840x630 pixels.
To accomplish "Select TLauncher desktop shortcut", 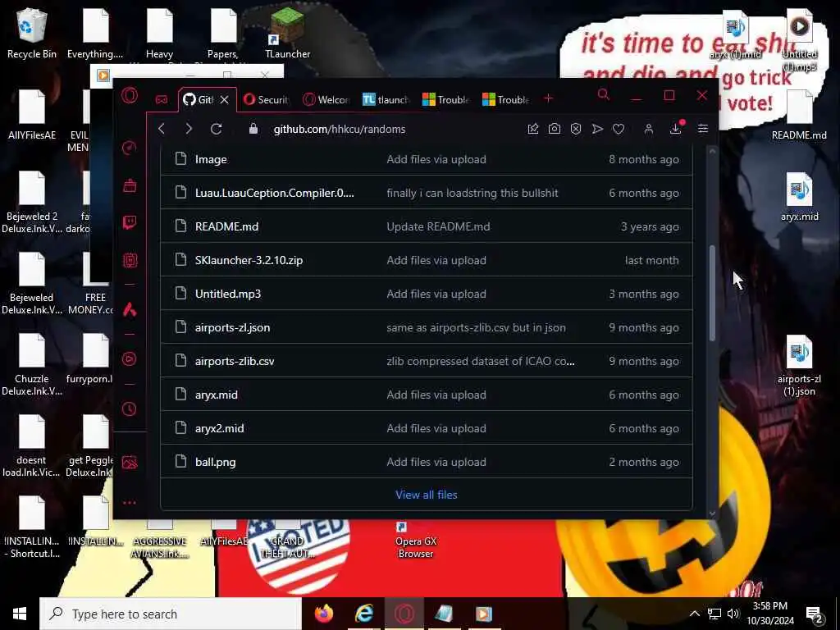I will click(288, 34).
